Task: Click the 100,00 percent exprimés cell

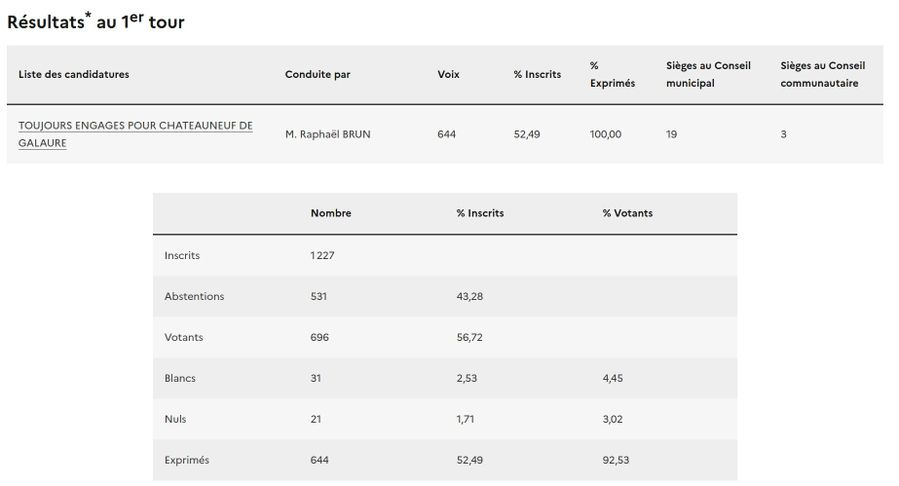Action: (x=605, y=134)
